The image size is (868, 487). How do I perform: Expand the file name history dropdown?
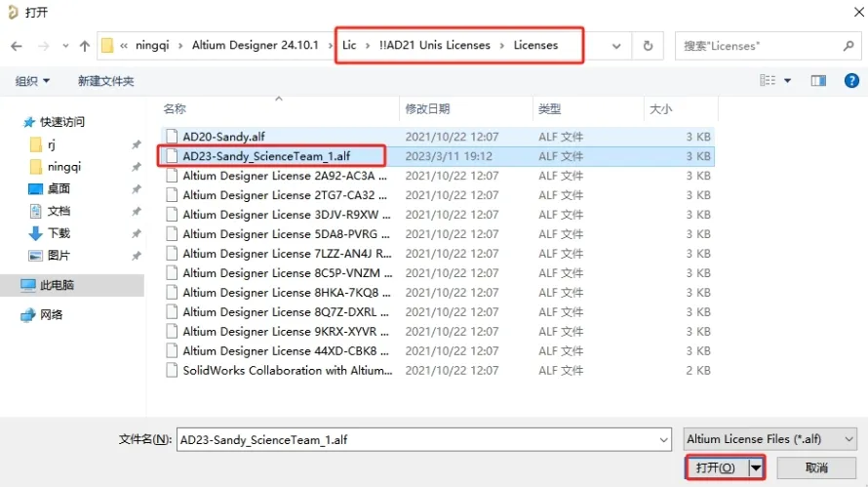click(x=663, y=440)
